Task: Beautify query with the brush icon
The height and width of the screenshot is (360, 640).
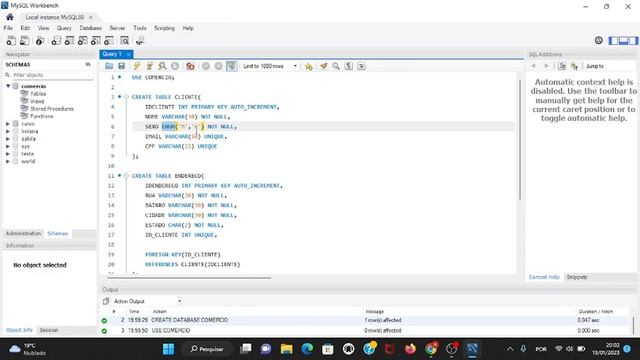Action: click(x=323, y=66)
